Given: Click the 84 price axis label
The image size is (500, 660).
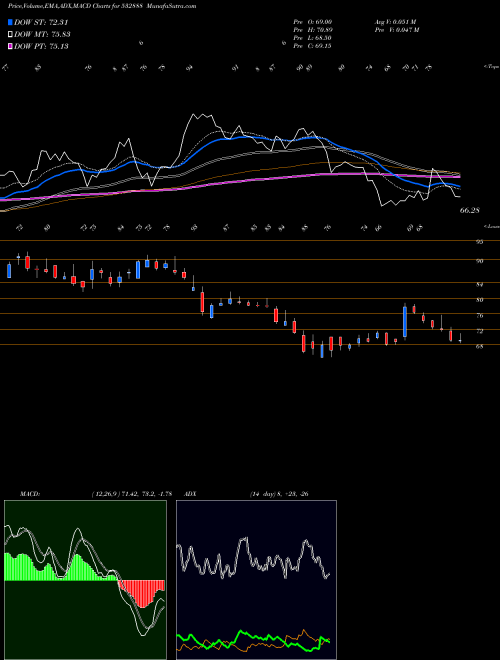Looking at the screenshot, I should pos(479,285).
